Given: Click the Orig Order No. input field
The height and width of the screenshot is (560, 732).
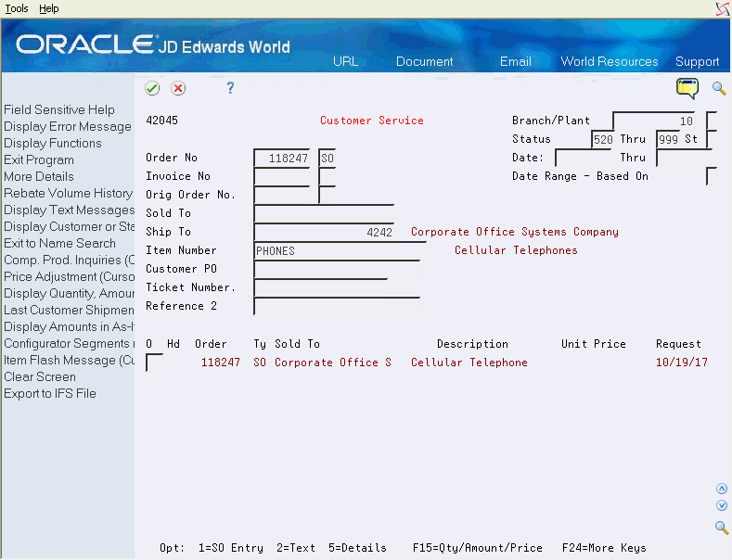Looking at the screenshot, I should (x=281, y=195).
